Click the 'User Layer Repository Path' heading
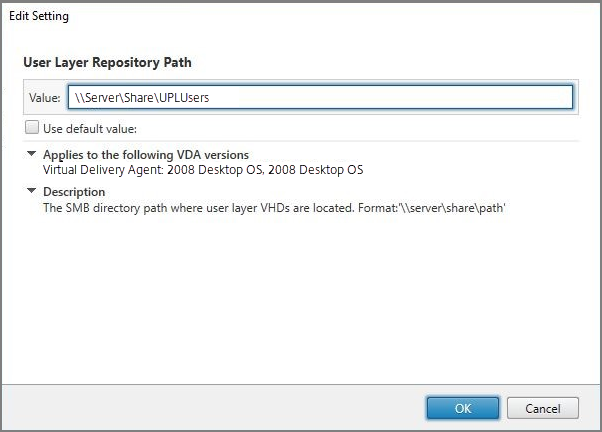Viewport: 602px width, 432px height. click(x=107, y=62)
